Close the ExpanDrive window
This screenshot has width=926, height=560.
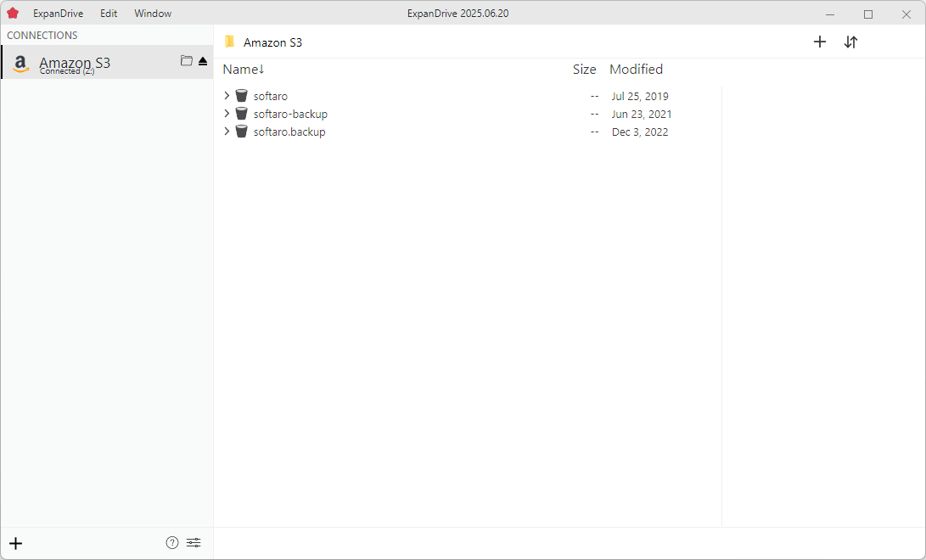pyautogui.click(x=906, y=14)
